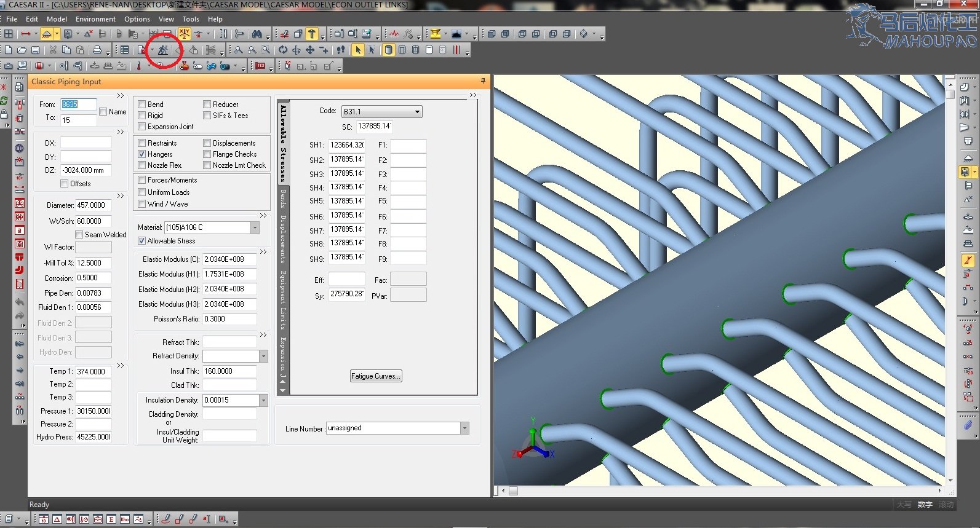
Task: Click the Save diskette icon
Action: click(x=35, y=50)
